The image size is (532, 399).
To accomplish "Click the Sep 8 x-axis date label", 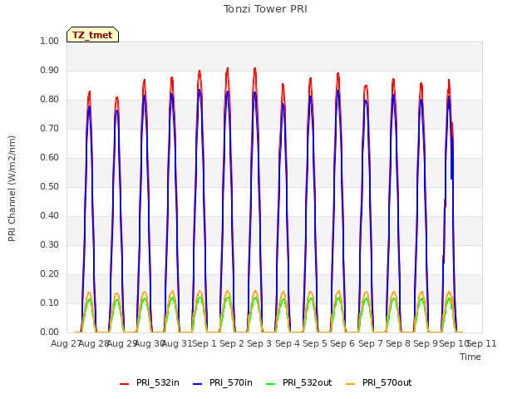I will (398, 343).
